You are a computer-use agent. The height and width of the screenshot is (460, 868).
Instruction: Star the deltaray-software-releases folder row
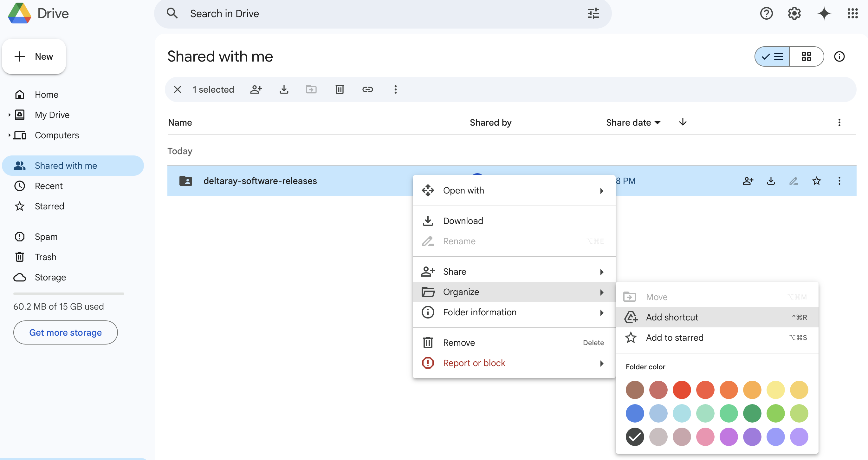point(816,181)
